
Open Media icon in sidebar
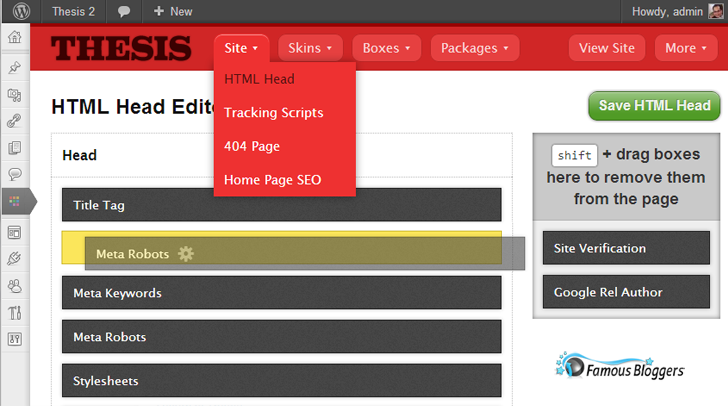(x=15, y=95)
